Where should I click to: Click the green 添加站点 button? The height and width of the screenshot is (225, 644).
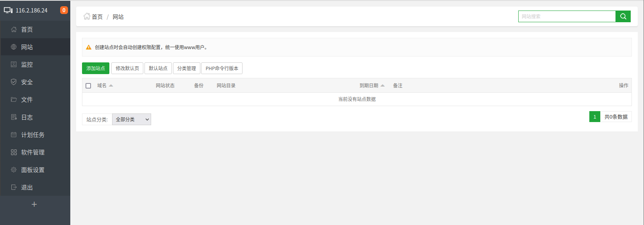click(96, 68)
